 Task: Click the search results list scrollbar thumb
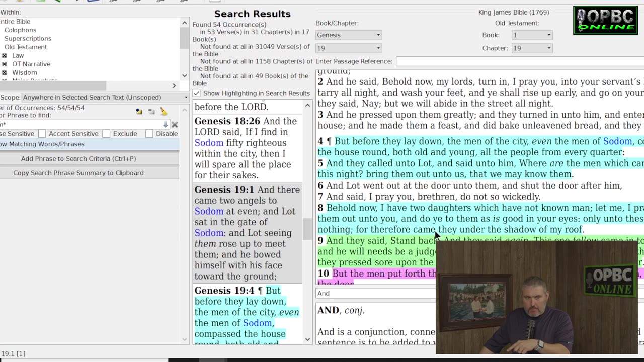coord(307,229)
